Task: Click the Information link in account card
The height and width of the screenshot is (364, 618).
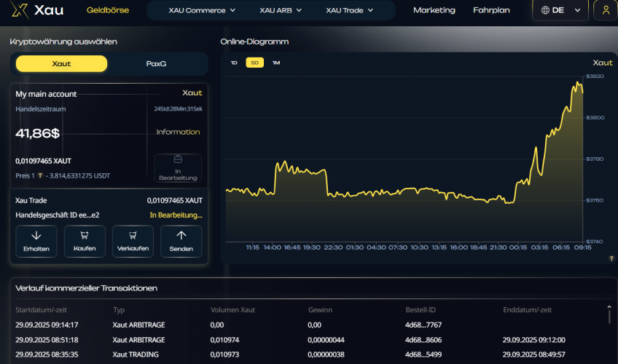Action: coord(178,132)
